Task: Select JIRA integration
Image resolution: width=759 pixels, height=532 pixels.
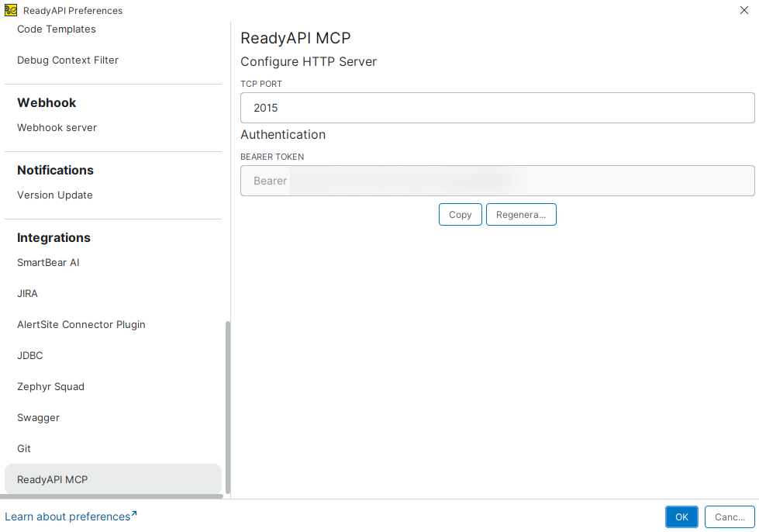Action: 27,293
